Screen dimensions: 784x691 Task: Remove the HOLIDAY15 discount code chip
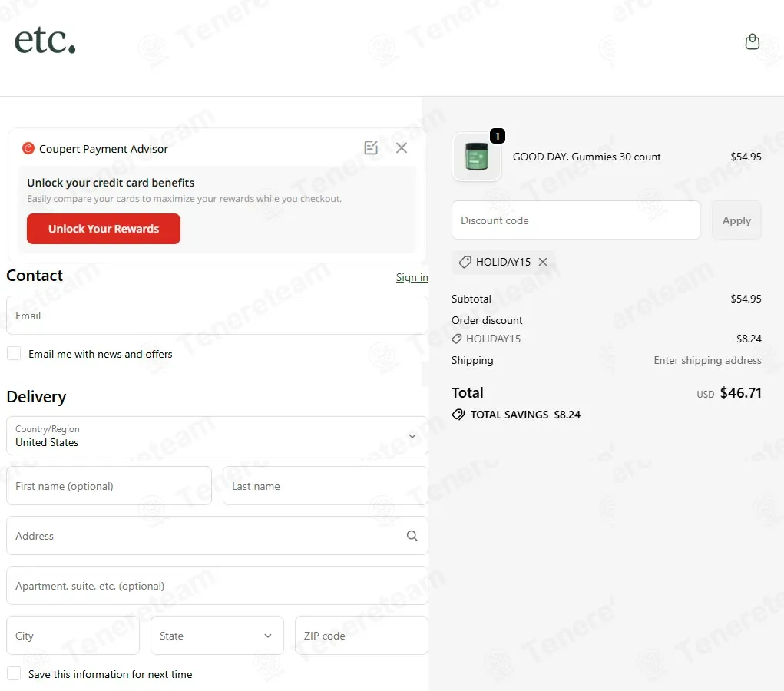pyautogui.click(x=543, y=262)
